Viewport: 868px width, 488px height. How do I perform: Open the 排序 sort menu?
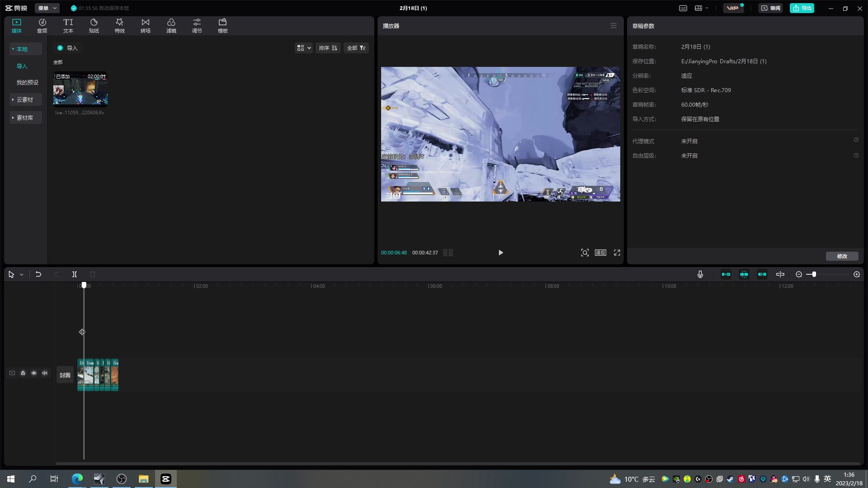click(328, 48)
